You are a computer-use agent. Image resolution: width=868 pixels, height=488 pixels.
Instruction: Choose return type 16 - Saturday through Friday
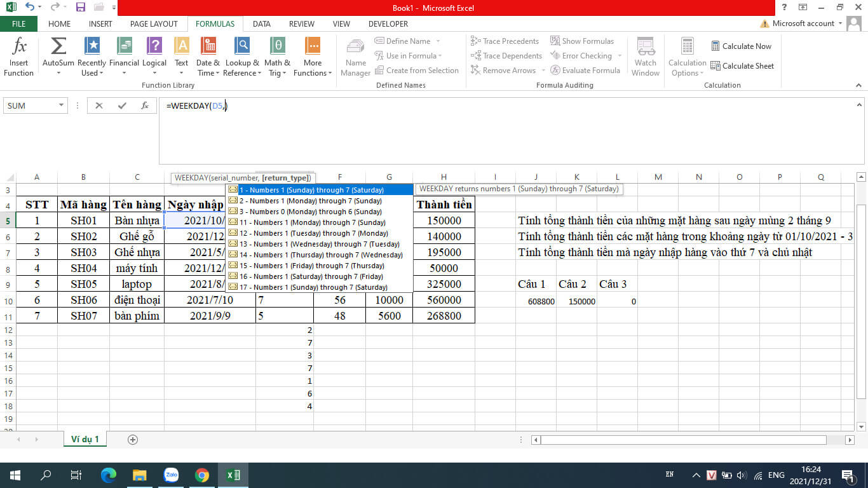(319, 276)
